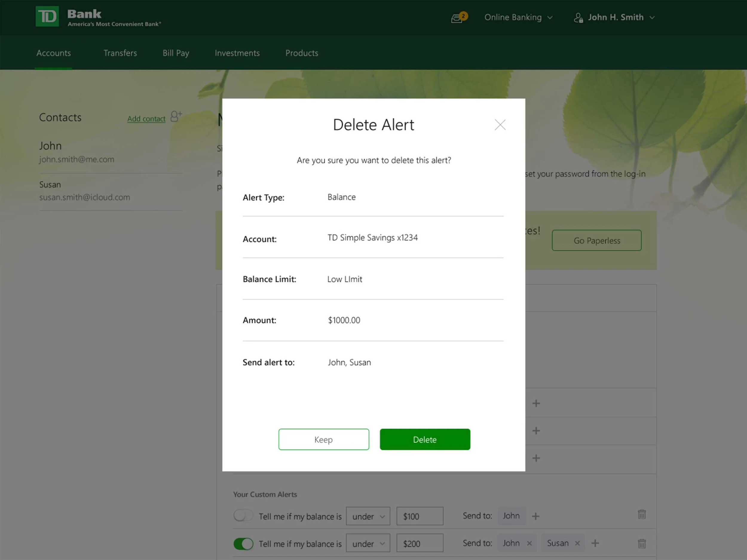
Task: Click the Low LImit balance limit value
Action: tap(345, 279)
